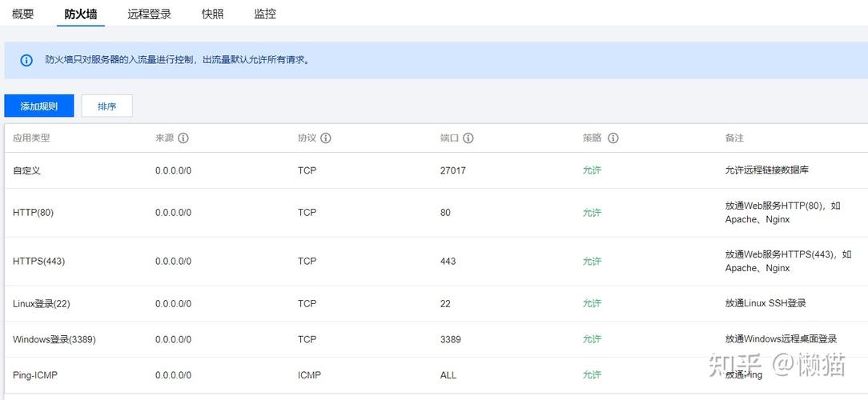868x400 pixels.
Task: Select the 自定义 application type cell
Action: point(26,170)
